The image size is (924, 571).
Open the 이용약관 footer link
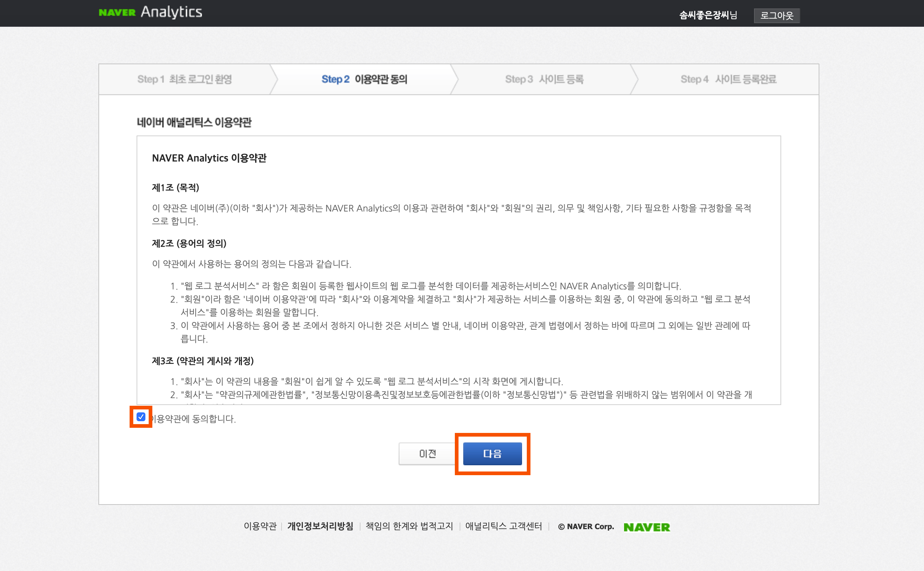pos(260,526)
